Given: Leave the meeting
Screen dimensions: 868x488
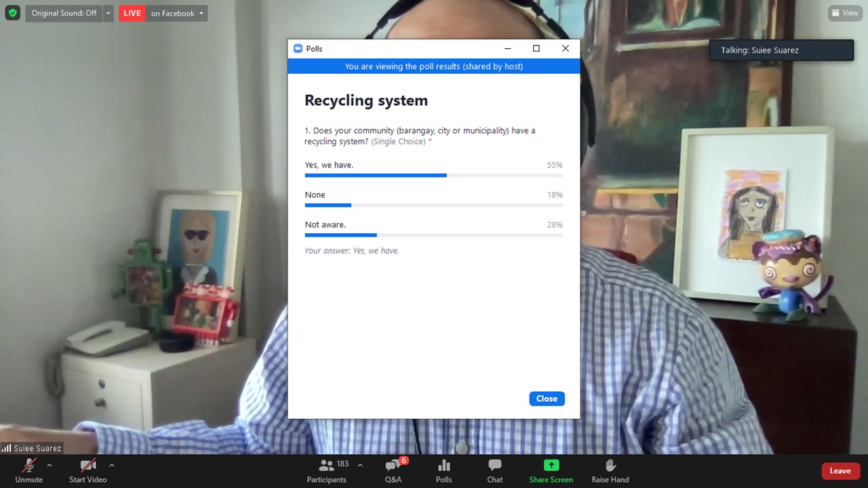Looking at the screenshot, I should tap(840, 471).
